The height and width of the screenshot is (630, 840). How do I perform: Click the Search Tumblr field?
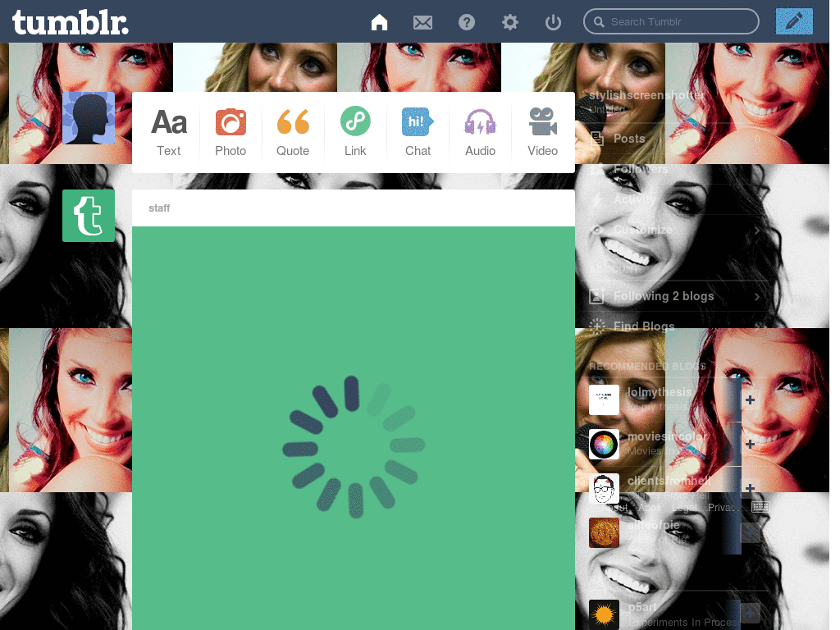coord(671,21)
